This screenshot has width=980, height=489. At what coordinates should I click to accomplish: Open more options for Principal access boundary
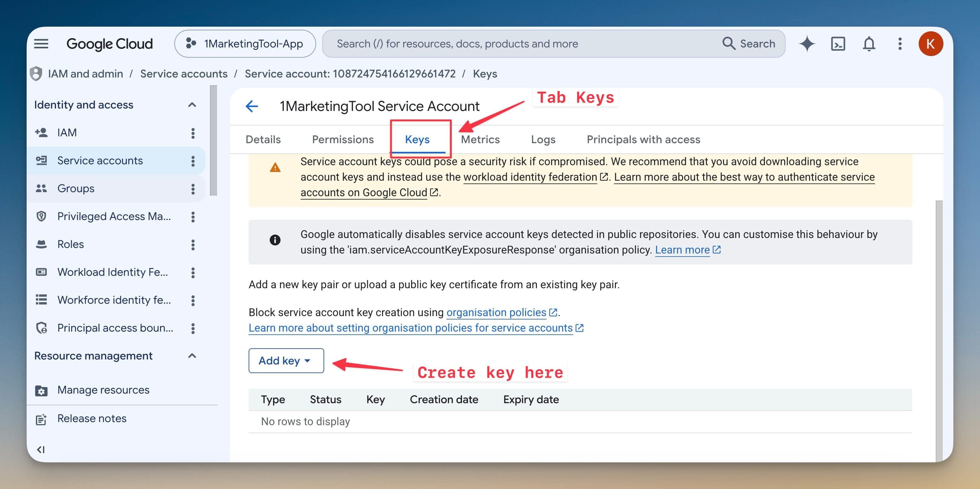point(193,328)
